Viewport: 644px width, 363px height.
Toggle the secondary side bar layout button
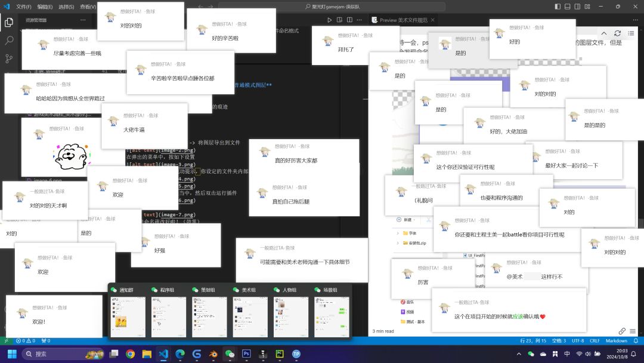(x=577, y=7)
